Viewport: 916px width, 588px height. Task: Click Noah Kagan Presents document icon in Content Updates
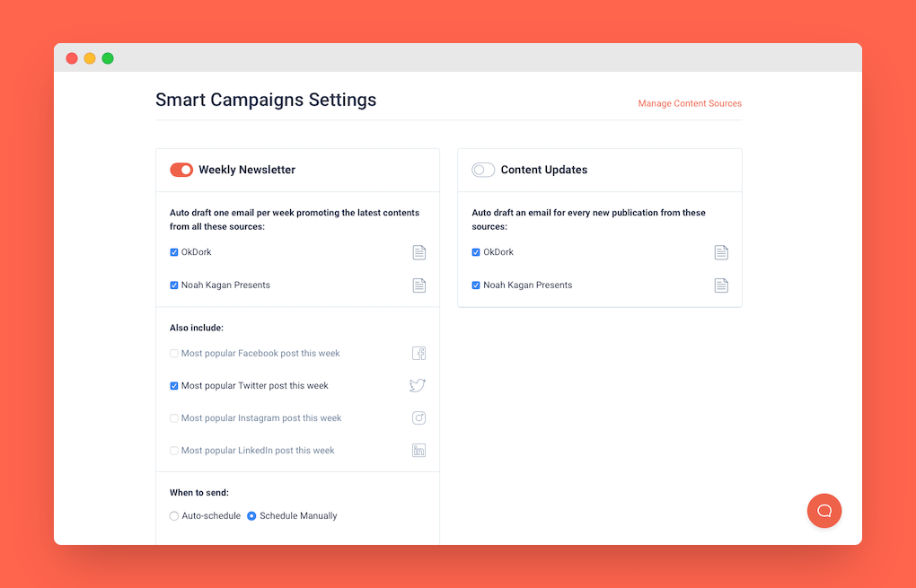coord(720,285)
